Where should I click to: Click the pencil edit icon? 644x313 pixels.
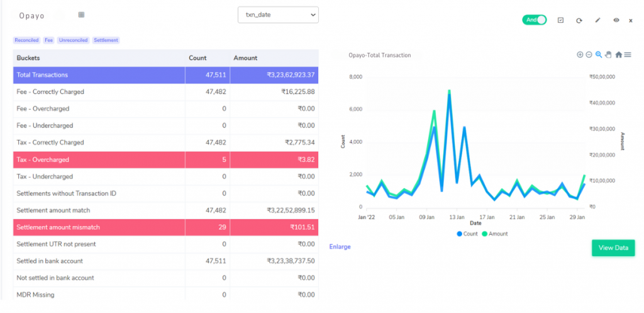pos(598,20)
